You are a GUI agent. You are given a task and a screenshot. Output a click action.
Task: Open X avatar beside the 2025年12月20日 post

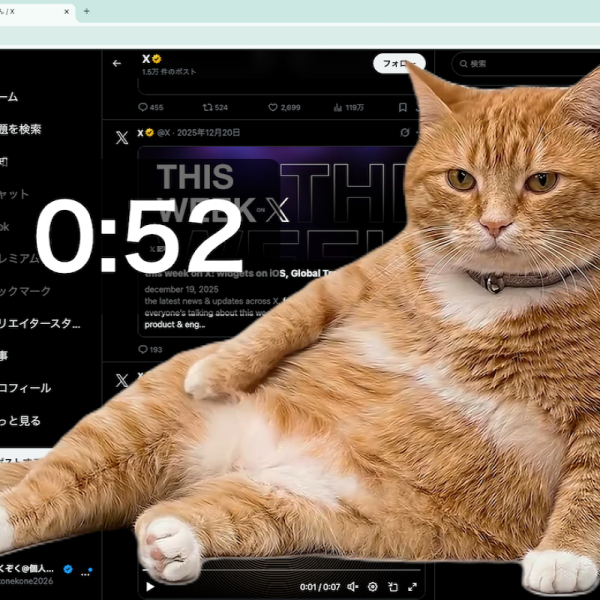(122, 137)
